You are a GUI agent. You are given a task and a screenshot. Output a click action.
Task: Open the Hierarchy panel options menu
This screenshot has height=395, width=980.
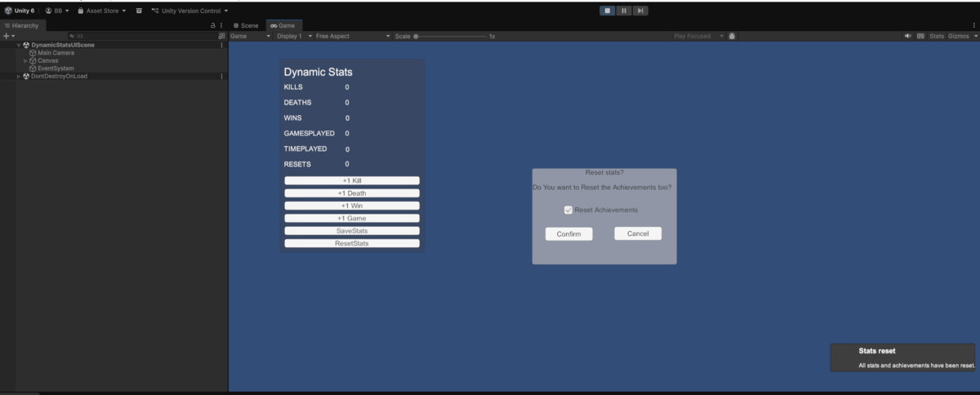pos(221,25)
